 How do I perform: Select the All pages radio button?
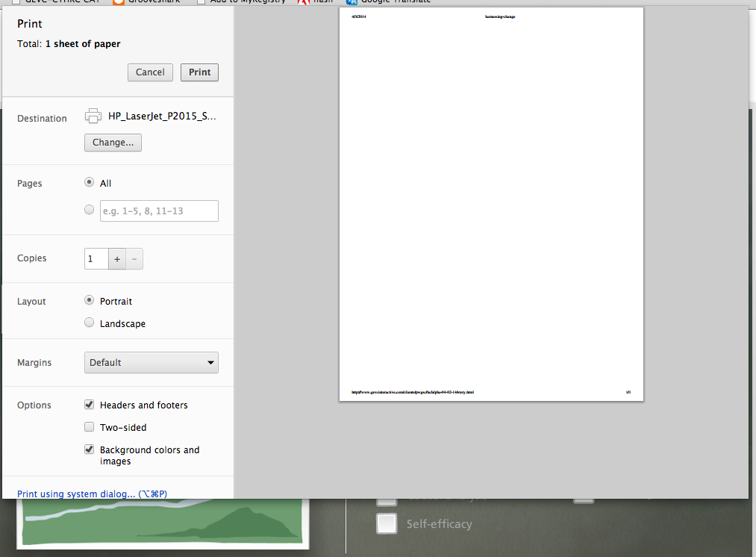coord(90,182)
